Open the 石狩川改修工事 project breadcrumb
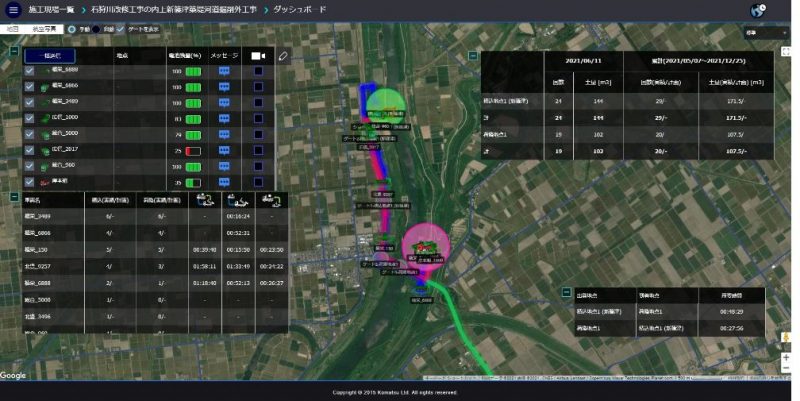 click(173, 10)
